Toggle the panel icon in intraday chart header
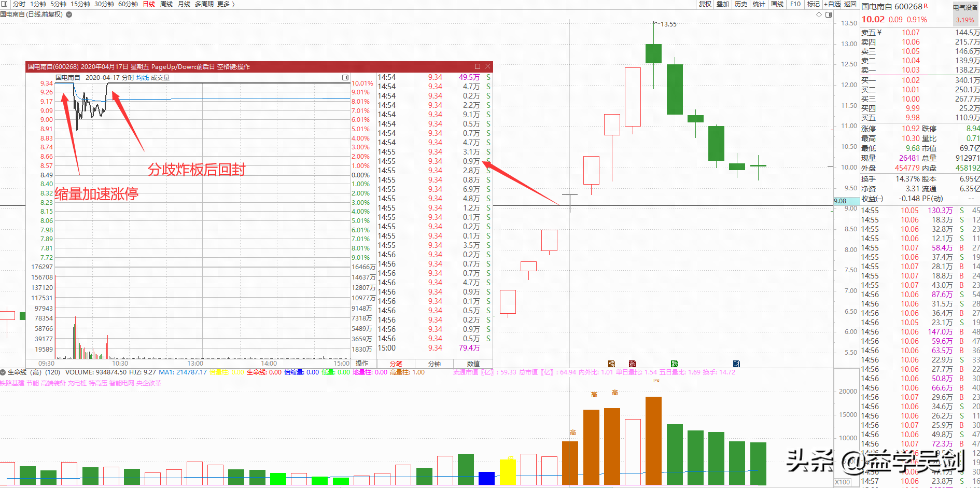980x488 pixels. pyautogui.click(x=345, y=78)
